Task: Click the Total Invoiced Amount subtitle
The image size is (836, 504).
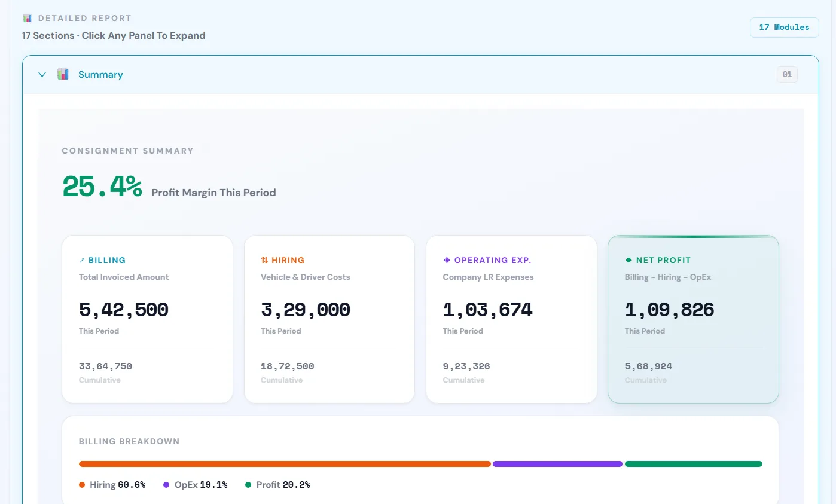Action: pyautogui.click(x=124, y=277)
